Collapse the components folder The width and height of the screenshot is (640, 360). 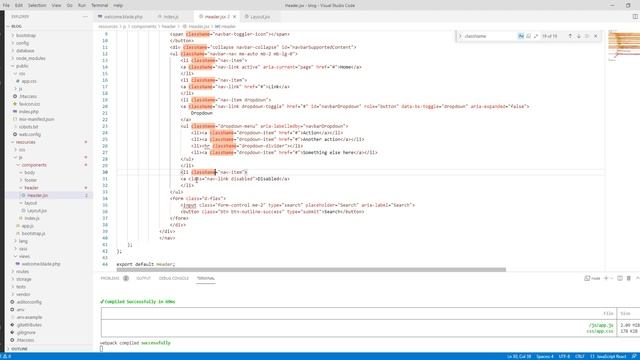coord(33,165)
